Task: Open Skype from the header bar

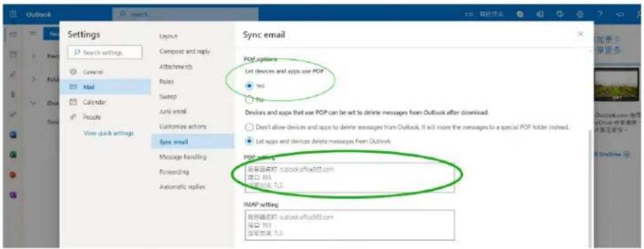Action: pyautogui.click(x=520, y=14)
